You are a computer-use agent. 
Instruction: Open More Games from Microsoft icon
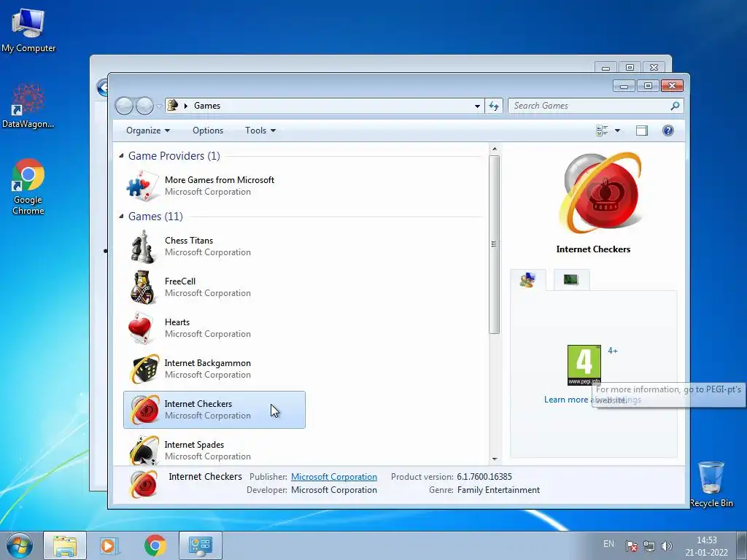pyautogui.click(x=143, y=186)
